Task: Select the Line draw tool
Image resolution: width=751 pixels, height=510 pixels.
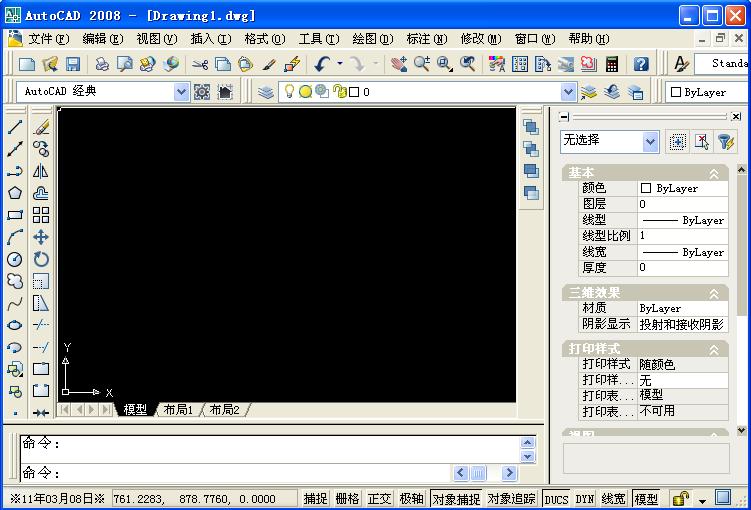Action: point(15,127)
